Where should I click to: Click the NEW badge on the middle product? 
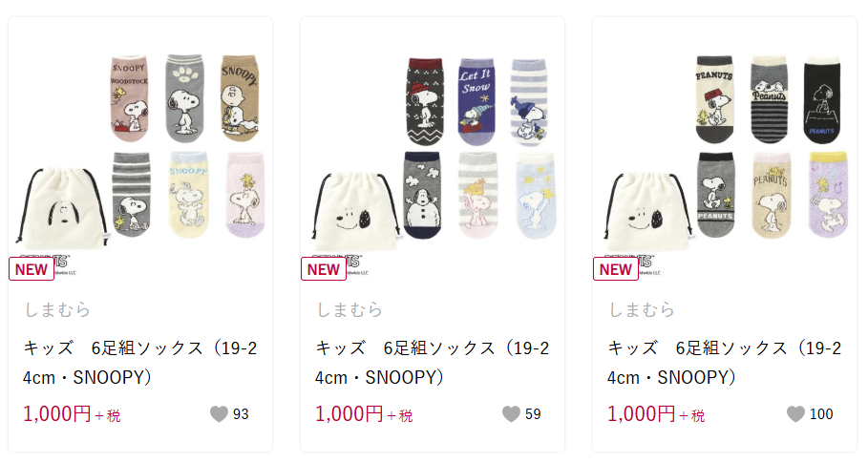click(x=324, y=269)
